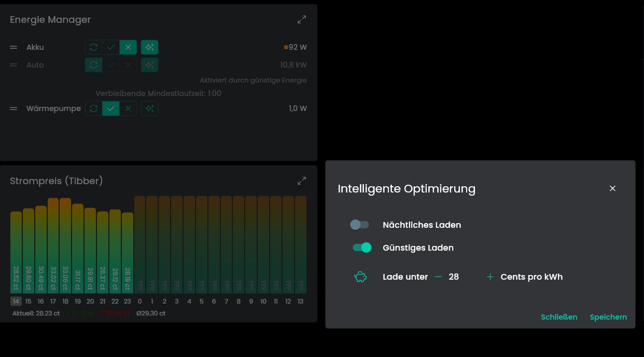The image size is (644, 357).
Task: Activate Wärmepumpe checkmark on state
Action: coord(111,108)
